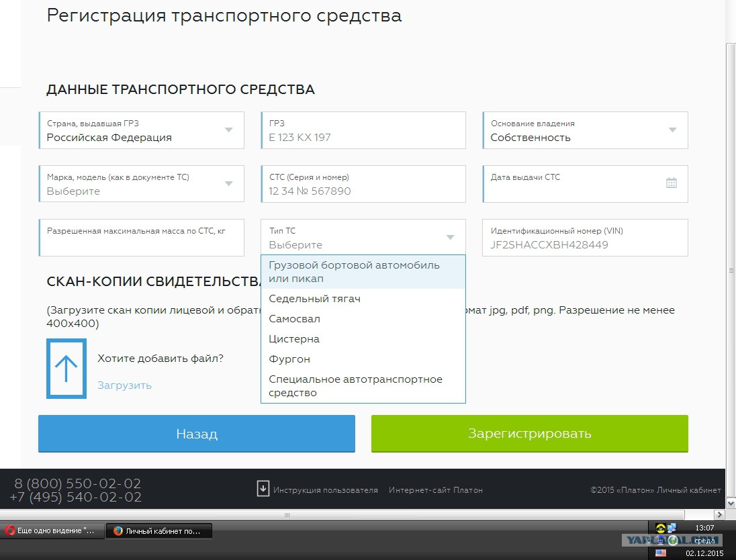
Task: Click the Загрузить upload link
Action: (124, 385)
